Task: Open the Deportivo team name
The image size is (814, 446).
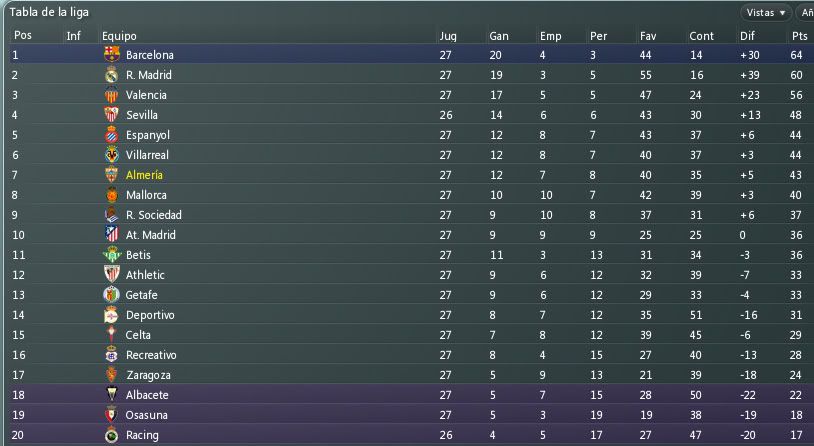Action: click(150, 315)
